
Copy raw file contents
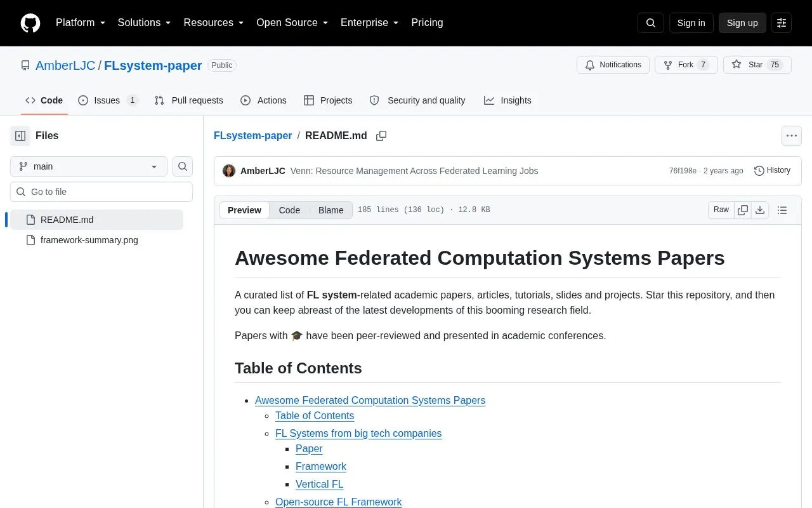(x=743, y=210)
